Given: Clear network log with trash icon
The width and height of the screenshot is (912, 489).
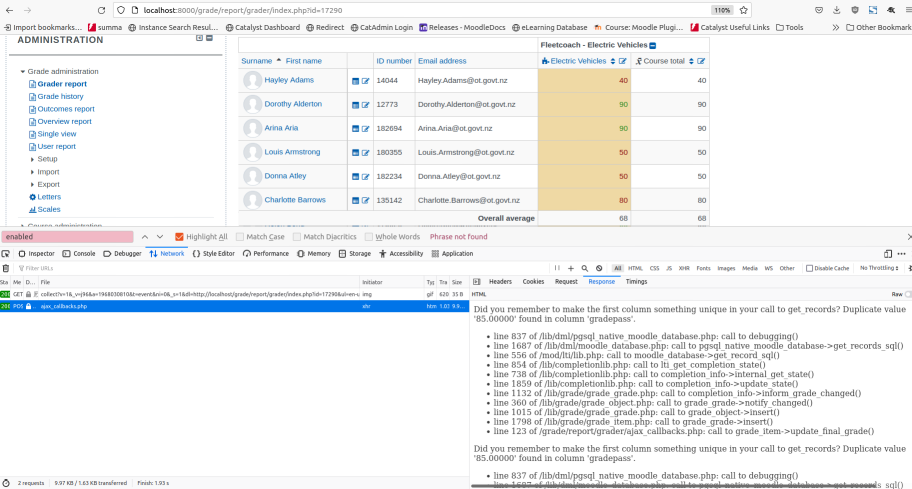Looking at the screenshot, I should 6,268.
